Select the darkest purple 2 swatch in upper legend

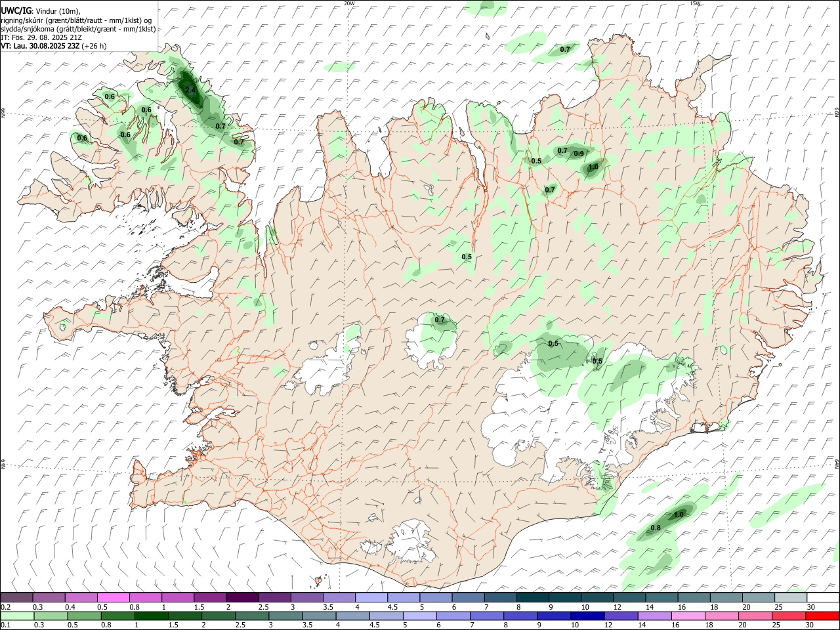pos(242,597)
